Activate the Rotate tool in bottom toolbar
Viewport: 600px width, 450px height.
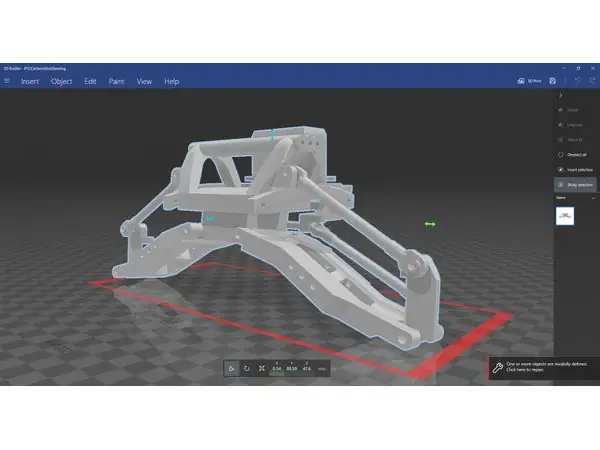click(x=247, y=368)
